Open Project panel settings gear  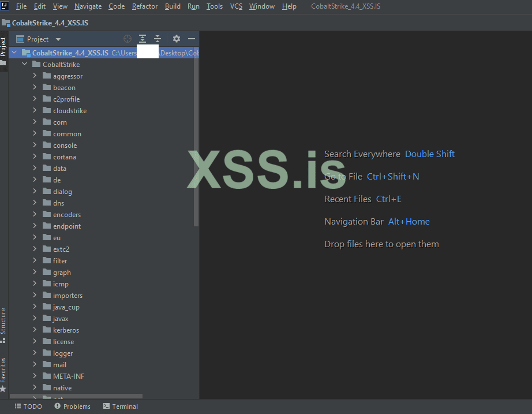(x=177, y=39)
